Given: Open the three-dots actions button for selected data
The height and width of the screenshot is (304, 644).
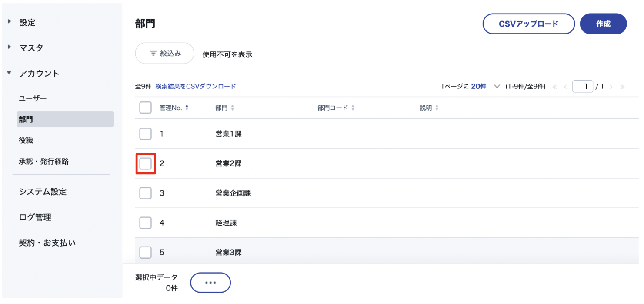Looking at the screenshot, I should (x=210, y=283).
